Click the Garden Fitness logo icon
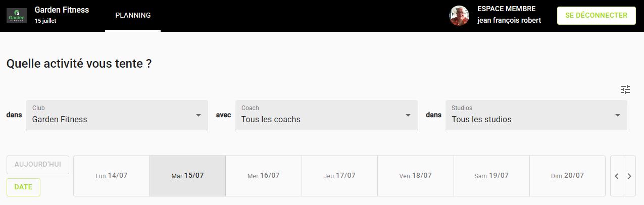 17,16
